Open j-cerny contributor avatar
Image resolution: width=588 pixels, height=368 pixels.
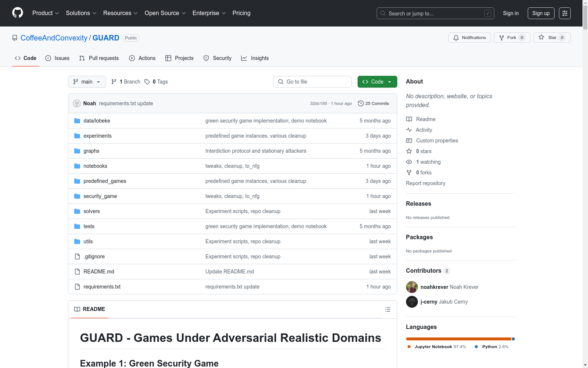412,302
